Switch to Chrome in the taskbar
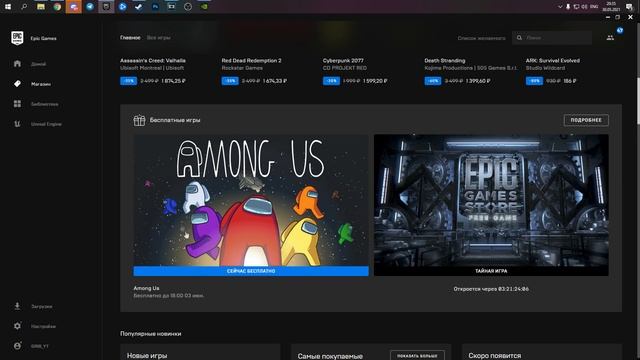640x360 pixels. [x=57, y=7]
